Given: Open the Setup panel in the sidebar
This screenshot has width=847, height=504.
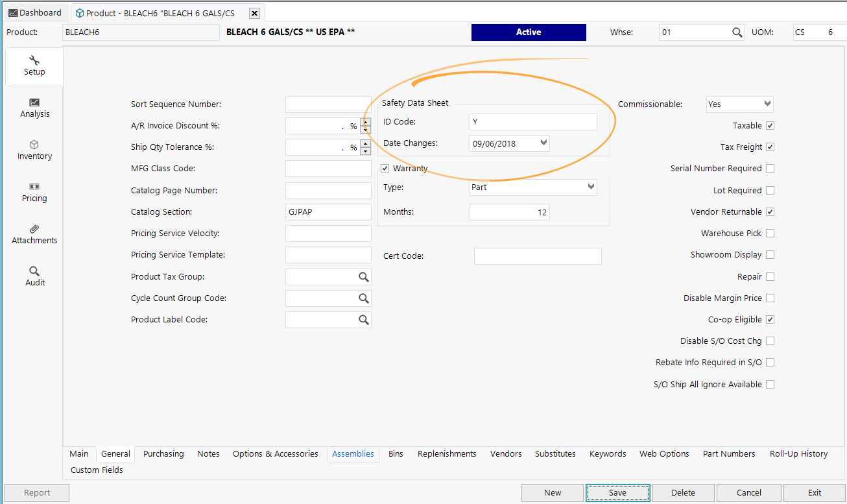Looking at the screenshot, I should [34, 65].
